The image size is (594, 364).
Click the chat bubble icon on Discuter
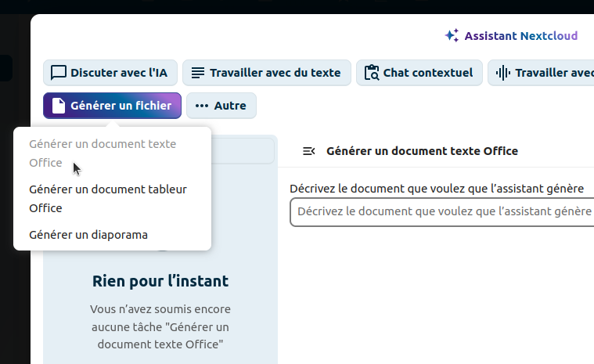point(59,73)
